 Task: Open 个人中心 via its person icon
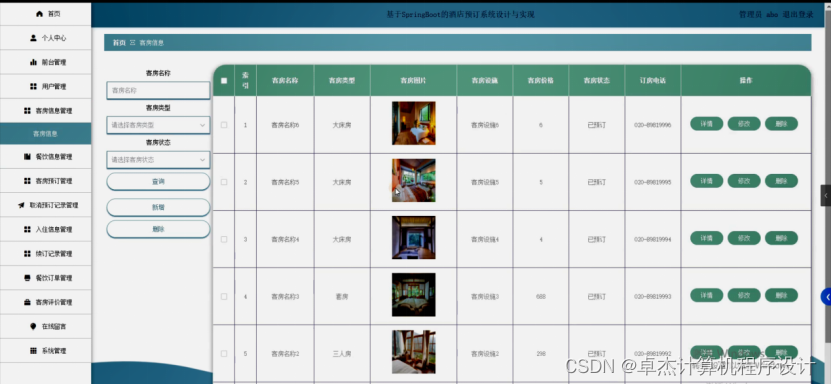click(x=33, y=38)
